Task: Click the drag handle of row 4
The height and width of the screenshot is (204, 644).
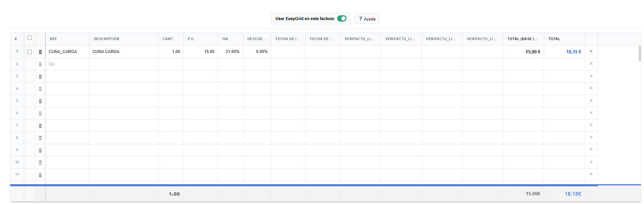Action: (x=40, y=89)
